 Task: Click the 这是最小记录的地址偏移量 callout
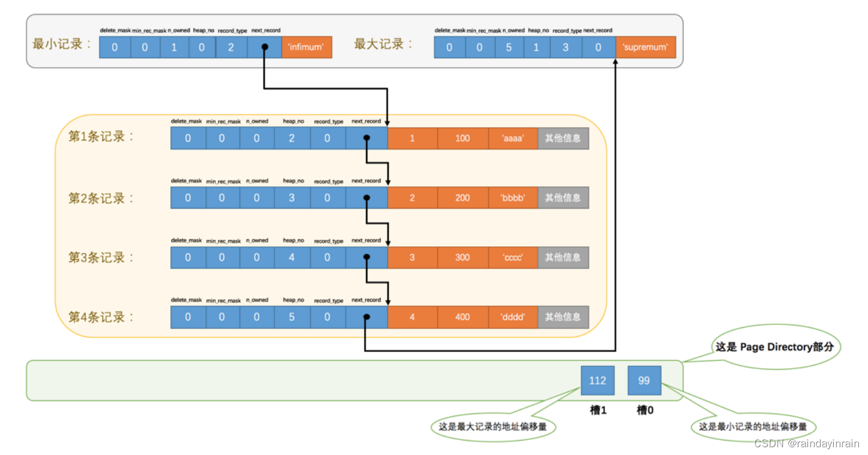pos(753,427)
